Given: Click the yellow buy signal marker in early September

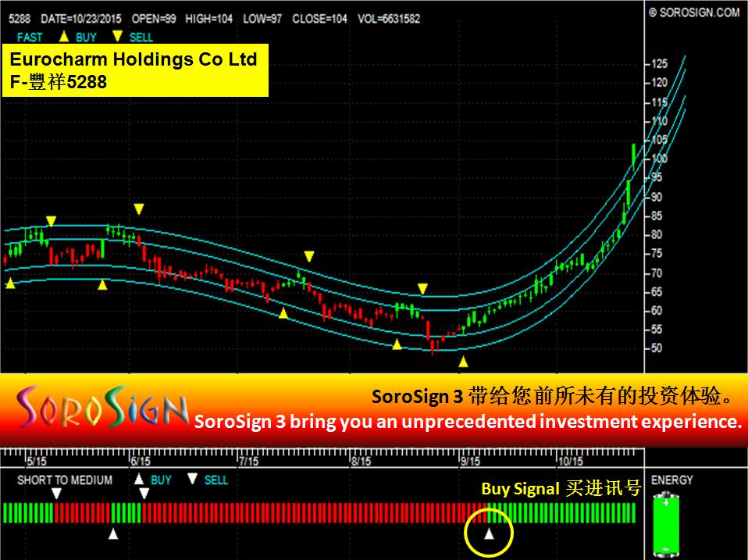Looking at the screenshot, I should click(x=463, y=362).
